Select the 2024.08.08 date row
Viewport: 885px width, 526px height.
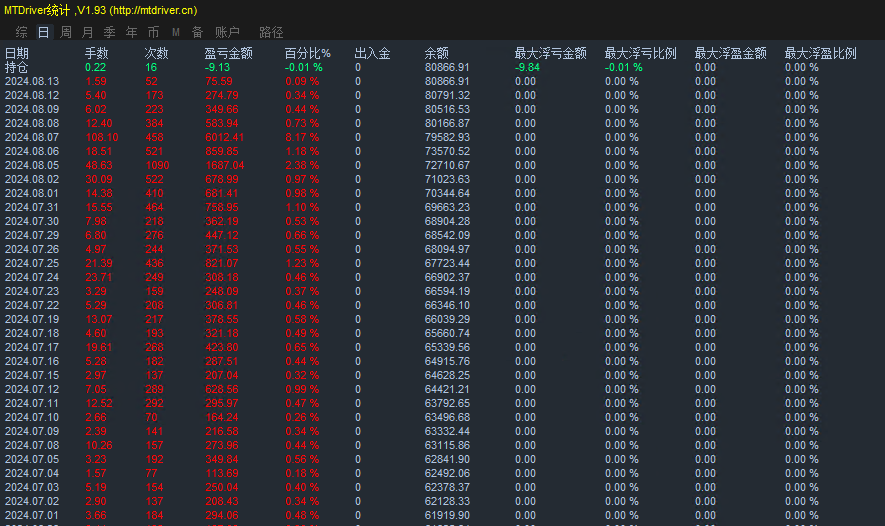[x=32, y=123]
